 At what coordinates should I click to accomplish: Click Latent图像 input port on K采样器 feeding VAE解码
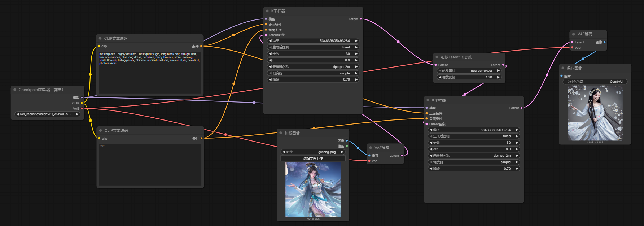pos(426,124)
